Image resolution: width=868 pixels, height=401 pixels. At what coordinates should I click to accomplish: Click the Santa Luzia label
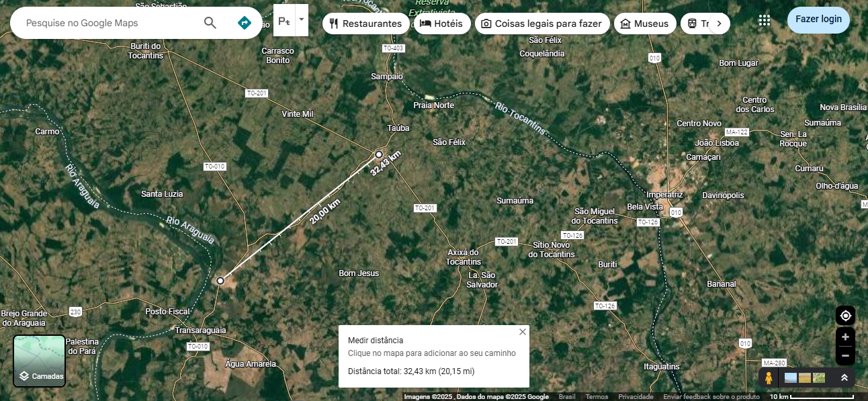(162, 194)
